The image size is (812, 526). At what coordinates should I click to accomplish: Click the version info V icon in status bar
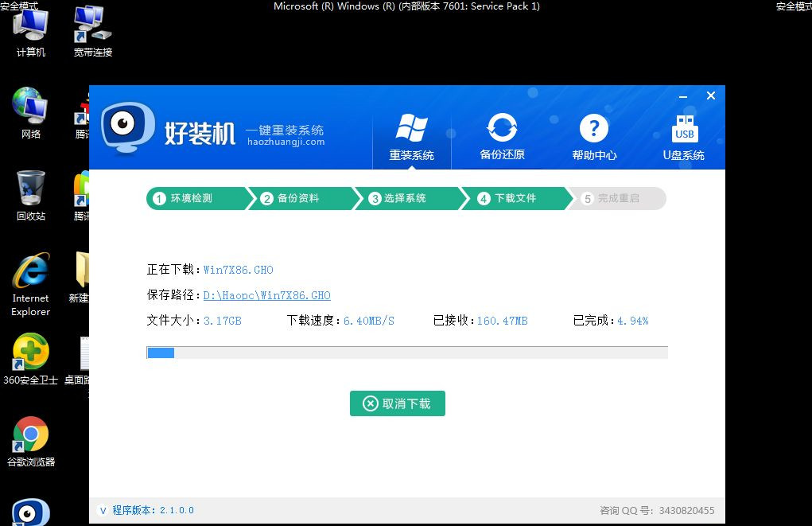(103, 510)
